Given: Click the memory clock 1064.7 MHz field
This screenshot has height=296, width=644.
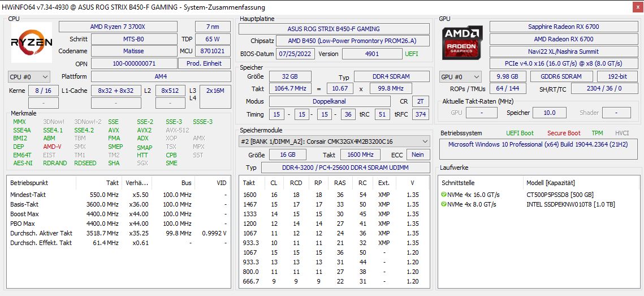Looking at the screenshot, I should tap(291, 89).
